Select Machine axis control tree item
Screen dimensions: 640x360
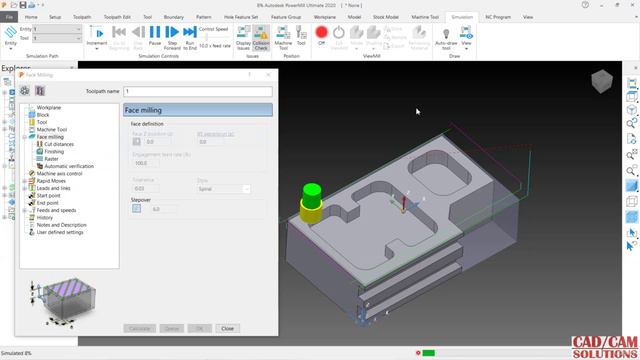click(59, 173)
